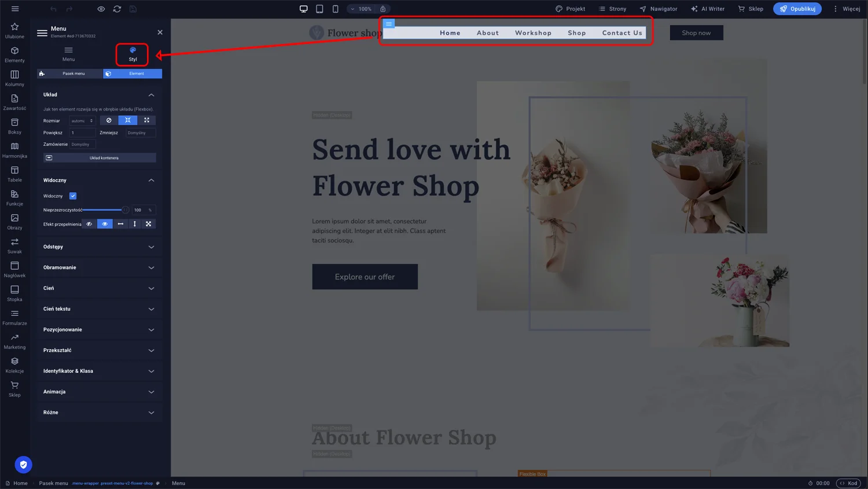Image resolution: width=868 pixels, height=489 pixels.
Task: Open the Navigator from top bar
Action: [x=658, y=9]
